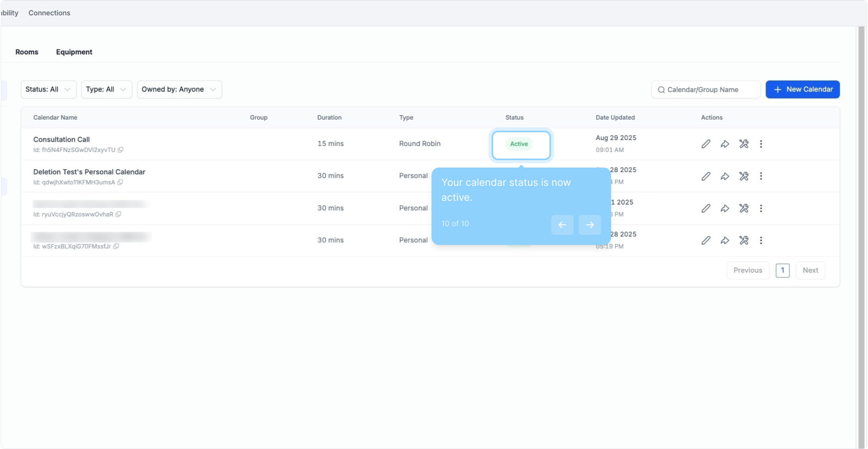
Task: Copy Consultation Call calendar ID
Action: pyautogui.click(x=121, y=150)
